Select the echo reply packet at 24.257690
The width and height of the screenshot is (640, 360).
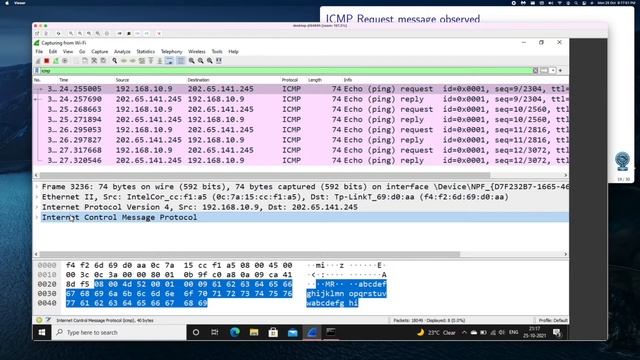301,99
